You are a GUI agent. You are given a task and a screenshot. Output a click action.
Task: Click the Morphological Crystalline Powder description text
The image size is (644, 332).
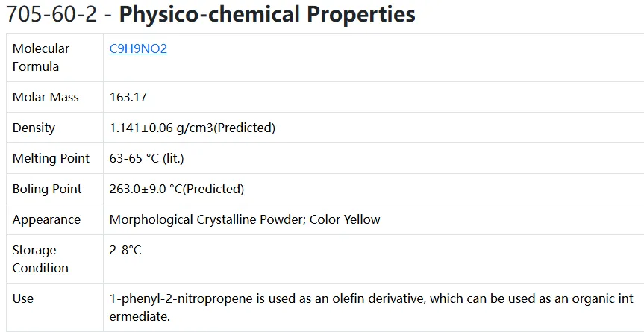(x=207, y=219)
